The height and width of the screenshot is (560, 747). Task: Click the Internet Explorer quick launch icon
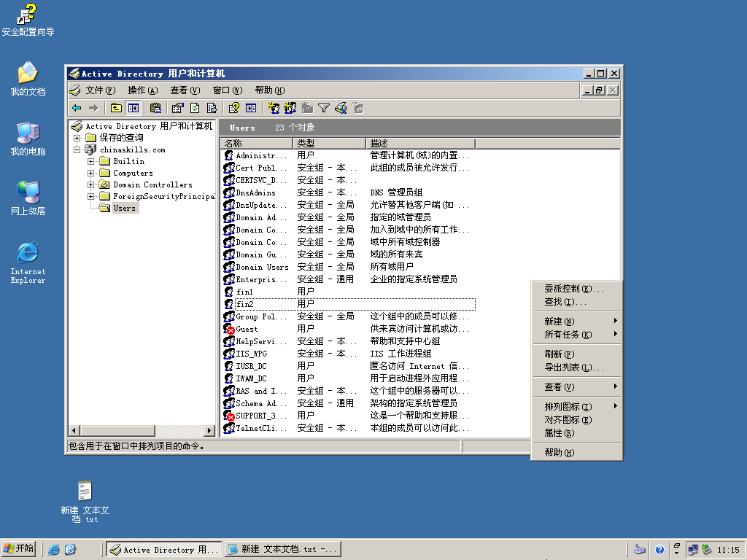pyautogui.click(x=54, y=550)
